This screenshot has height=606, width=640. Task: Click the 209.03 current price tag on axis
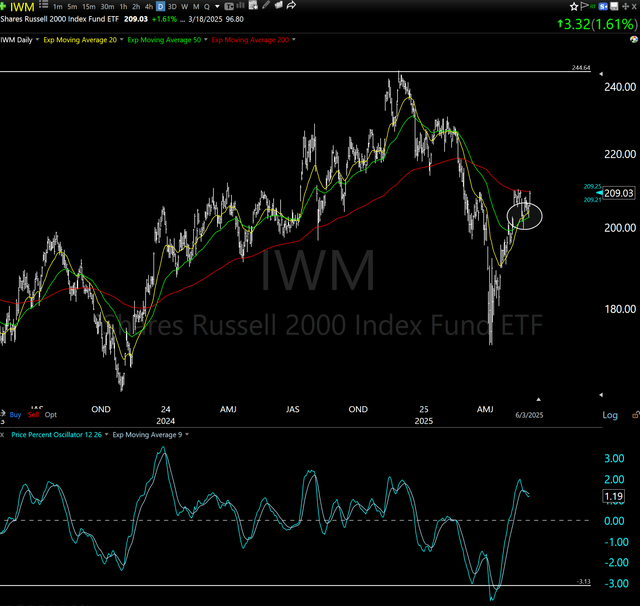(619, 193)
